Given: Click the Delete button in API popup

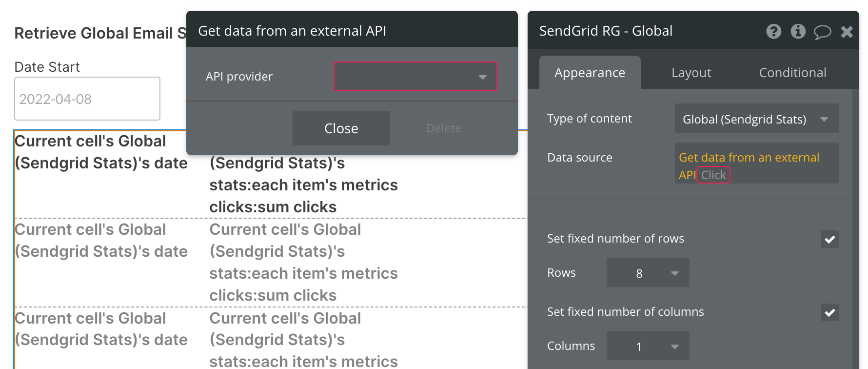Looking at the screenshot, I should [444, 128].
